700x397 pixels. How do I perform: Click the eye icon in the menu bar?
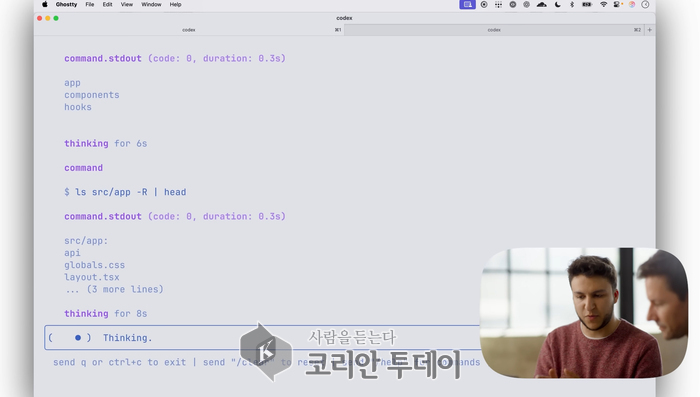click(512, 4)
